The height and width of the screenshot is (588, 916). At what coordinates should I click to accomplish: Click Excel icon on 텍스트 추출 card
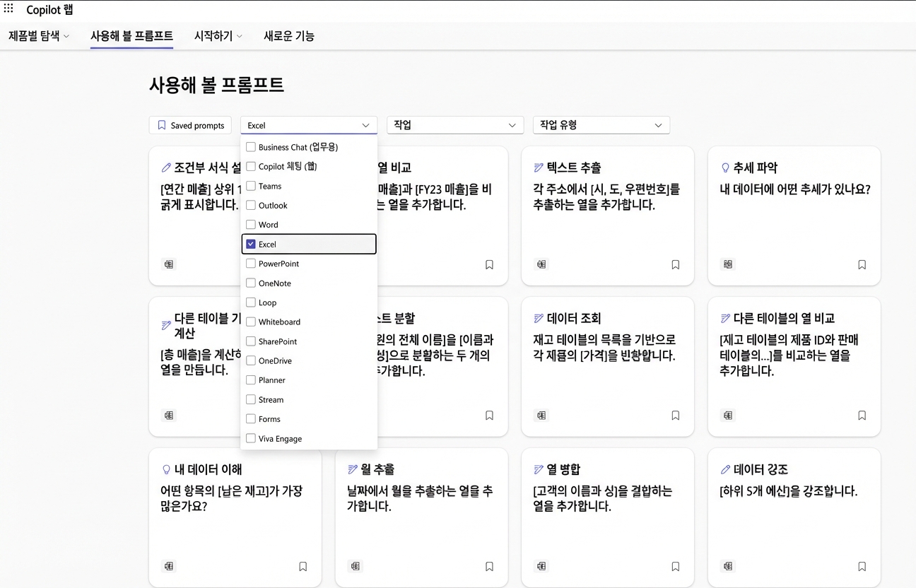[x=541, y=264]
